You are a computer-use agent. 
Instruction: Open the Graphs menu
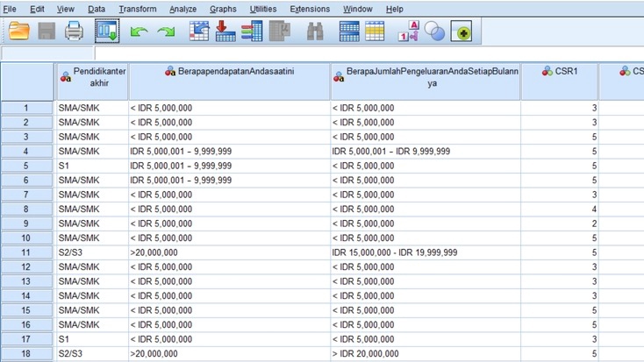click(223, 9)
